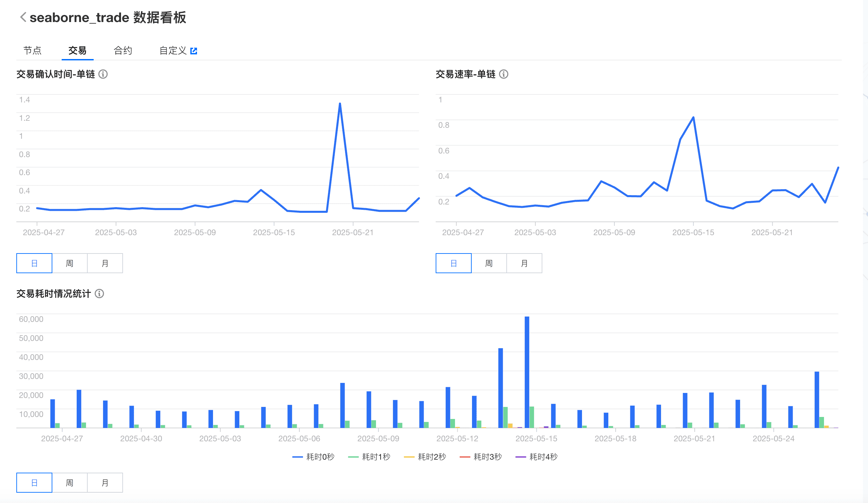Click info icon beside 交易耗时情况统计

point(99,294)
